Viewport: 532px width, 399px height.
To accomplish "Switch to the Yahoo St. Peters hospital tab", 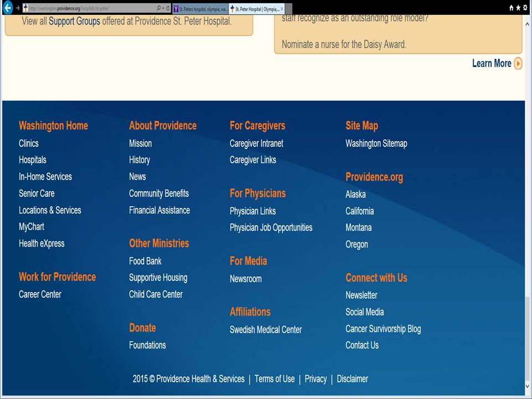I will pos(201,9).
